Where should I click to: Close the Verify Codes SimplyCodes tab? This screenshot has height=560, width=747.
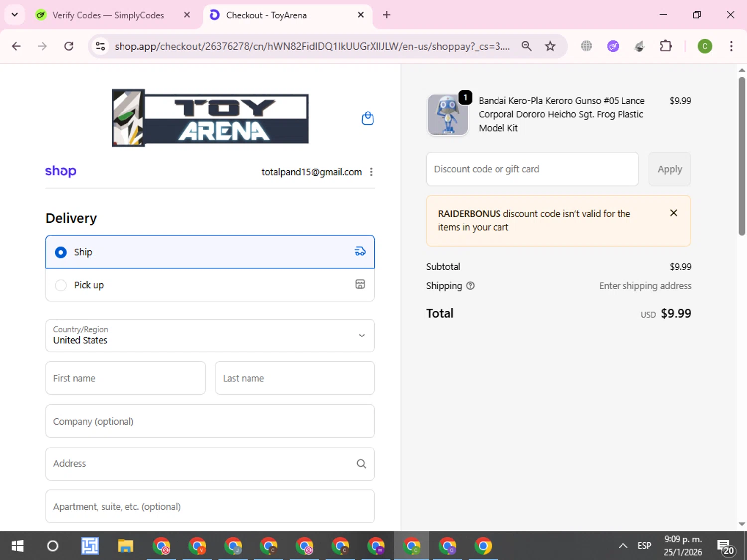187,15
